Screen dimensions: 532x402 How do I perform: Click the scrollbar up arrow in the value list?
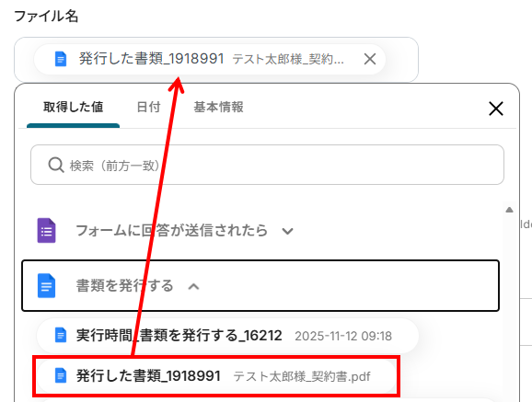(509, 210)
